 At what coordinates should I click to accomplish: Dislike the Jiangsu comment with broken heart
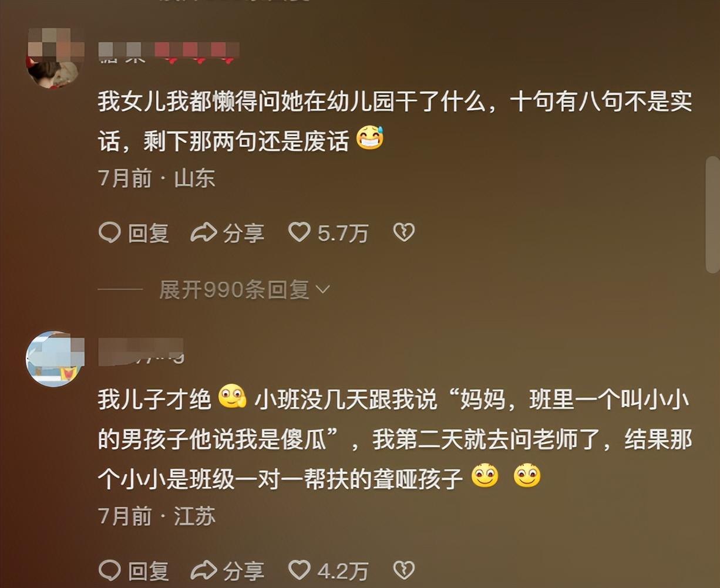(404, 570)
